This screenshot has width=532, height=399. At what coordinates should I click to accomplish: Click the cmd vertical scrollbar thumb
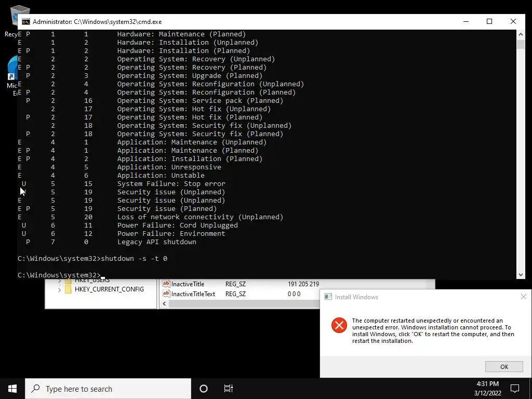tap(521, 44)
